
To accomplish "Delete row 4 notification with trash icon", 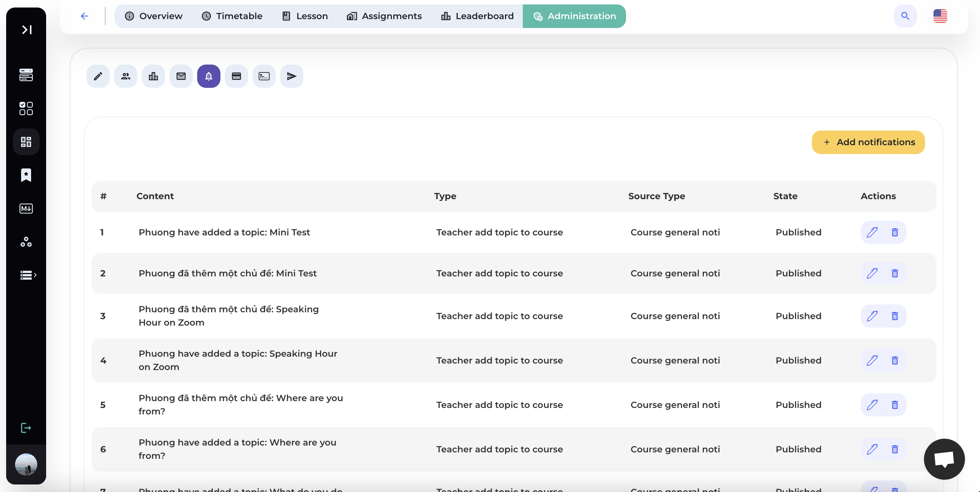I will point(895,360).
